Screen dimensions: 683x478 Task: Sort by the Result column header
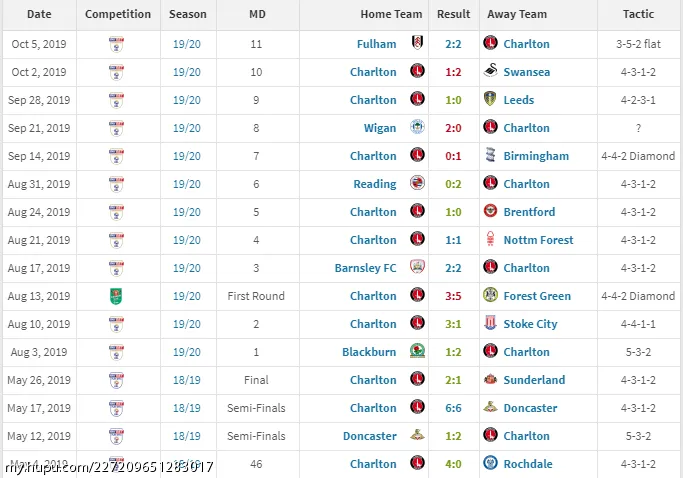[453, 14]
